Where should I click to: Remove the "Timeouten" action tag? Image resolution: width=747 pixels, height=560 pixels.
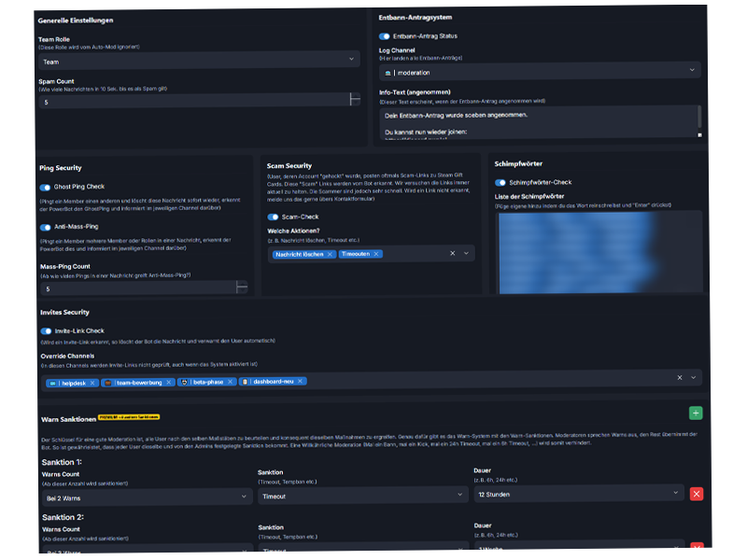376,253
